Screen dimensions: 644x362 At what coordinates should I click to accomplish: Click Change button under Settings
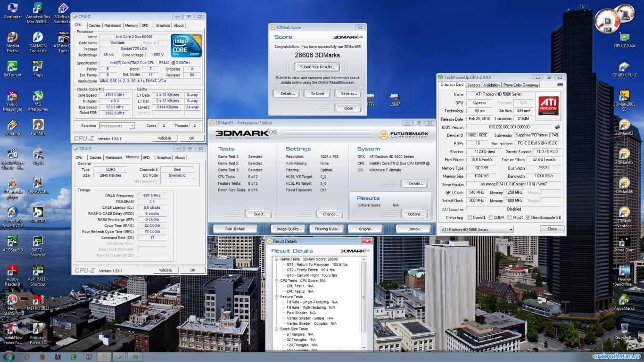pos(330,214)
